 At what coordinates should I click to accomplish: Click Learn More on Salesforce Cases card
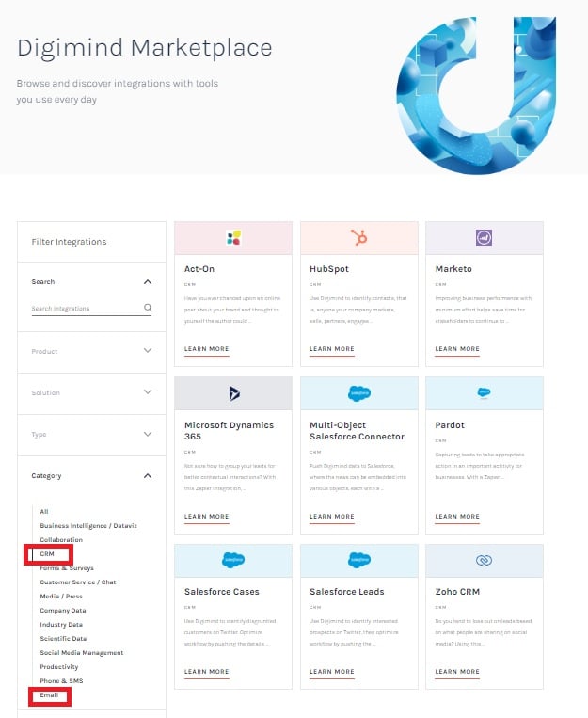pyautogui.click(x=207, y=672)
